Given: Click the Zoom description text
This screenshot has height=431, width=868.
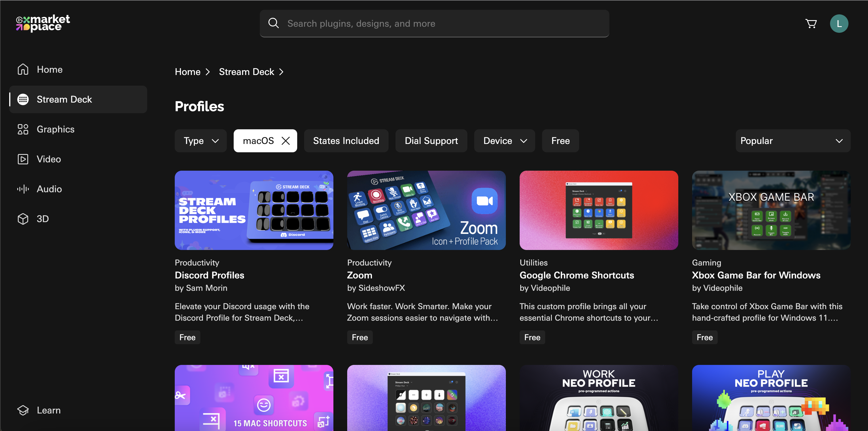Looking at the screenshot, I should 423,312.
